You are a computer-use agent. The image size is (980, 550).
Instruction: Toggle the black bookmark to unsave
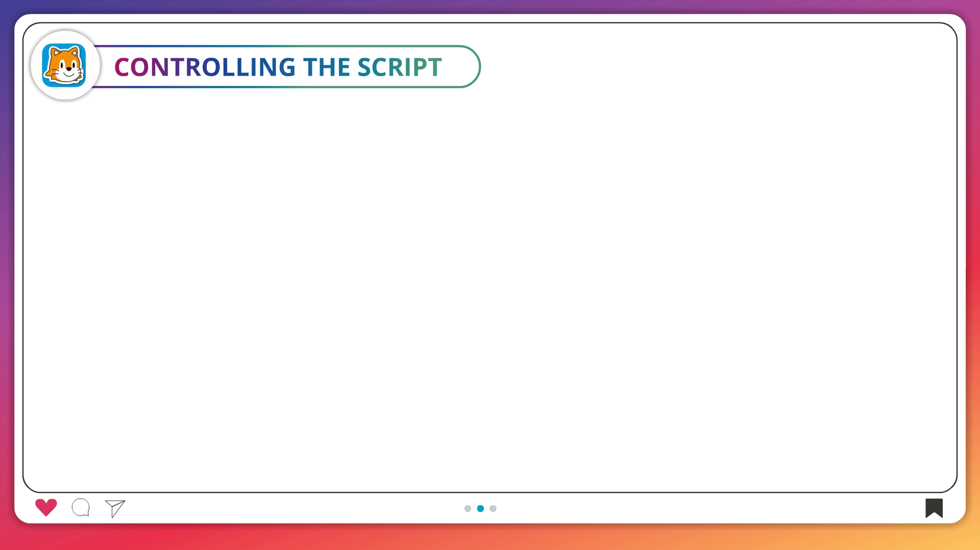(934, 508)
